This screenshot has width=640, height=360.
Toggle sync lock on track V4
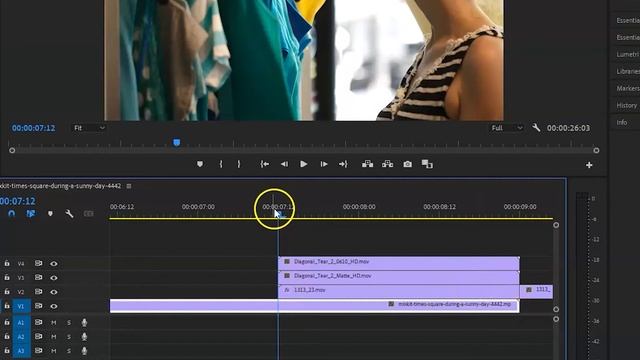(x=38, y=263)
